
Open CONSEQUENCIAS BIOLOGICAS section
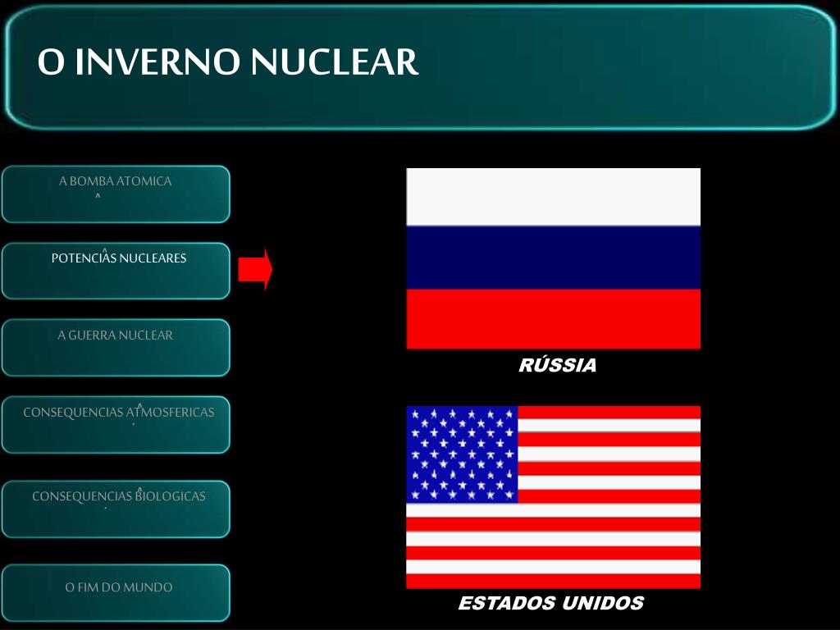click(116, 509)
